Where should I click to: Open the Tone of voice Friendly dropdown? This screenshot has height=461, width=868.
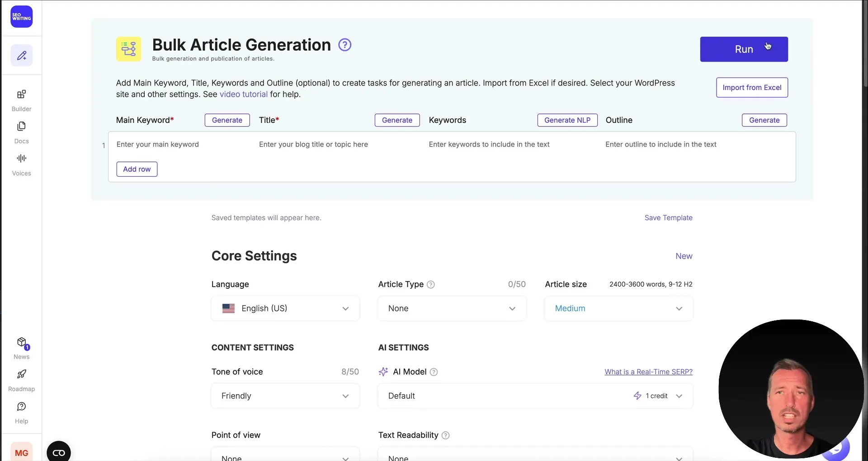click(x=285, y=395)
